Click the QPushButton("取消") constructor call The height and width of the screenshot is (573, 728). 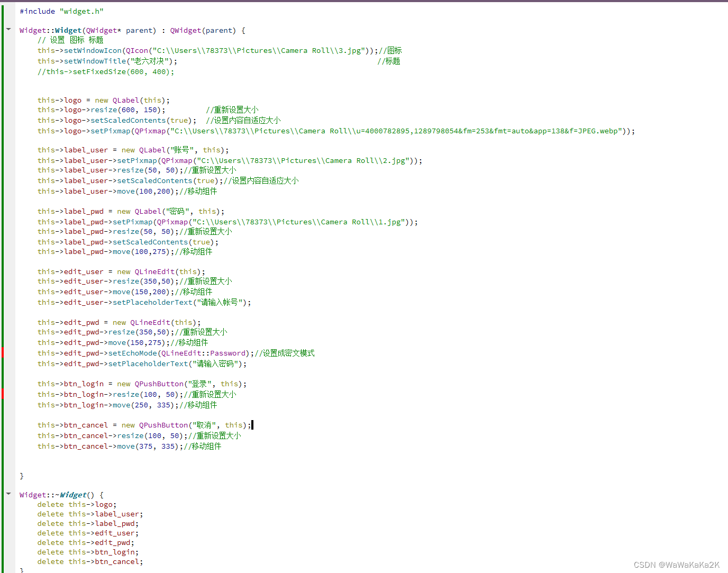163,425
